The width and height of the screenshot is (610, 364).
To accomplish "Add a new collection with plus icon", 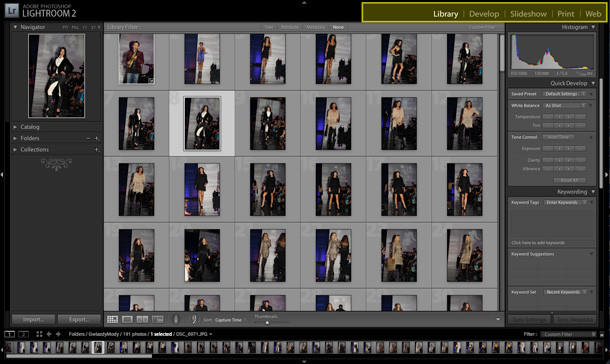I will pyautogui.click(x=96, y=150).
